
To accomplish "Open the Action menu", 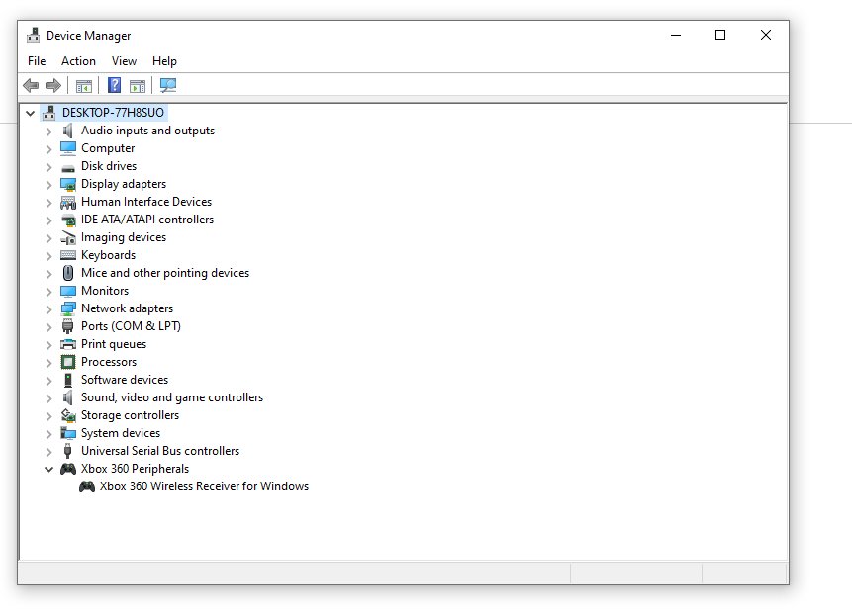I will click(x=78, y=60).
